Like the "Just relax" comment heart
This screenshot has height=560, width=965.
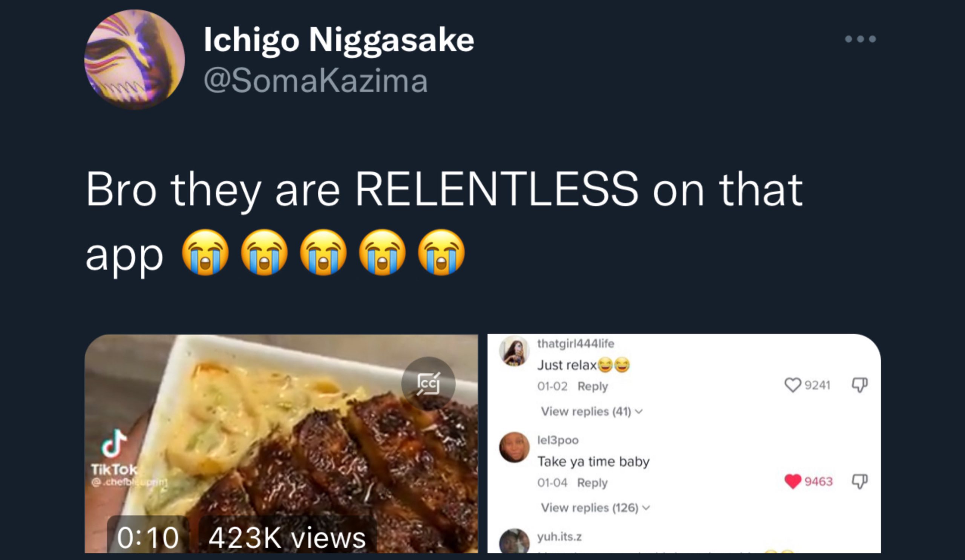(x=792, y=385)
